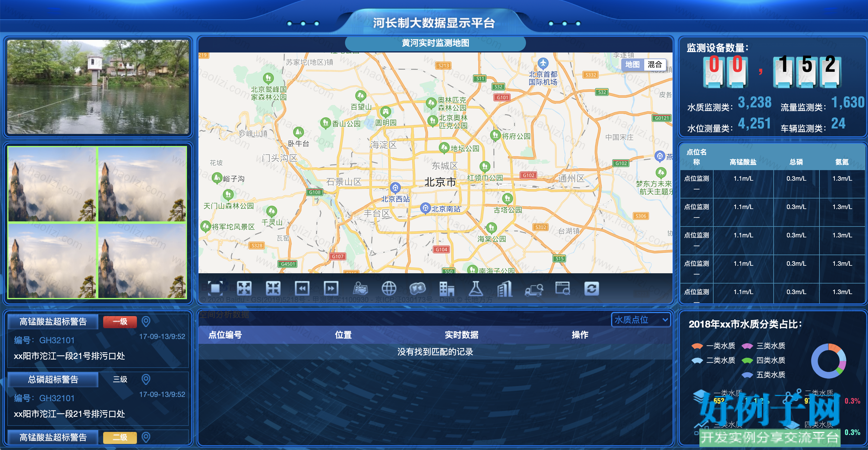
Task: Go to the next map view with the fast-forward icon
Action: 331,289
